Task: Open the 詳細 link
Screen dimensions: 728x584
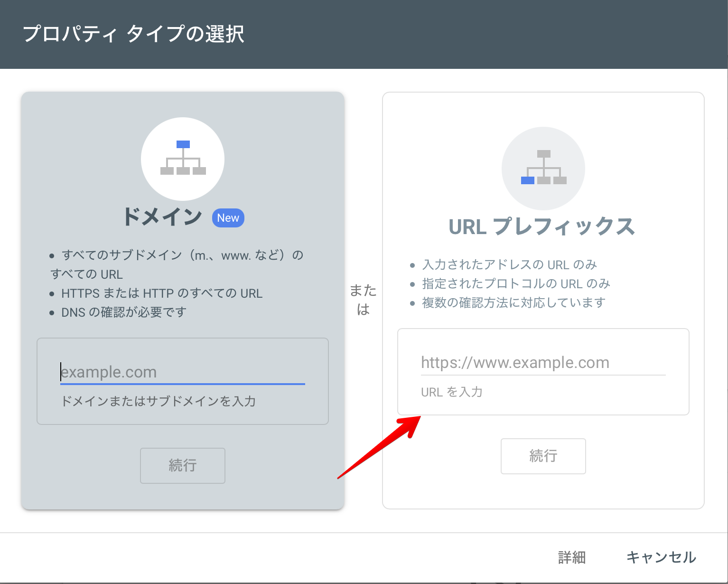Action: (x=572, y=557)
